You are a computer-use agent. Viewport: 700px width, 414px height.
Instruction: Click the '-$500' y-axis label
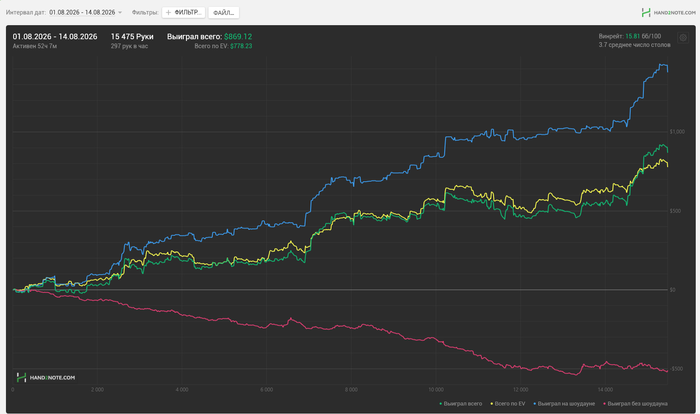[x=676, y=369]
